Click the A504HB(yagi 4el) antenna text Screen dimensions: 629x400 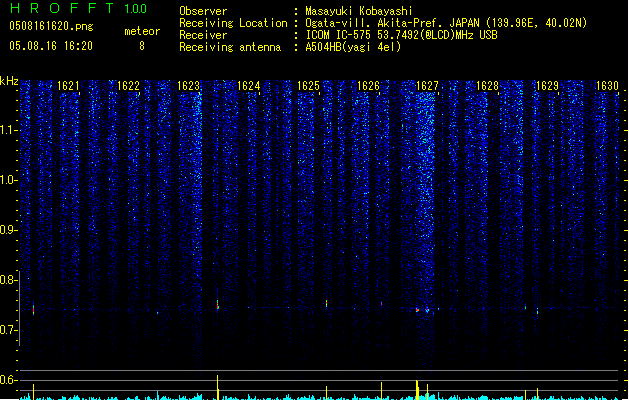[353, 47]
